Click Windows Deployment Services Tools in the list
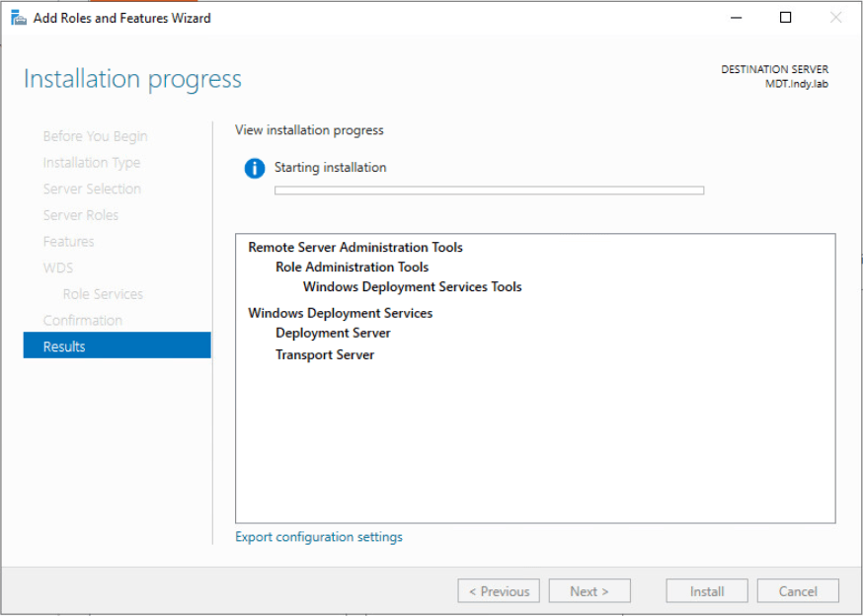The image size is (863, 616). click(x=412, y=287)
